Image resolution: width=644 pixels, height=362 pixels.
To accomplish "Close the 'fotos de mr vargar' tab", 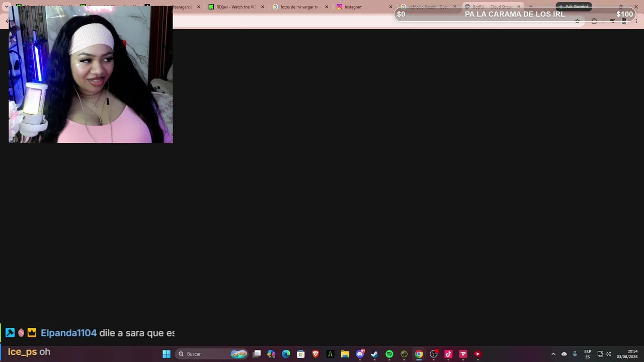I will [327, 7].
